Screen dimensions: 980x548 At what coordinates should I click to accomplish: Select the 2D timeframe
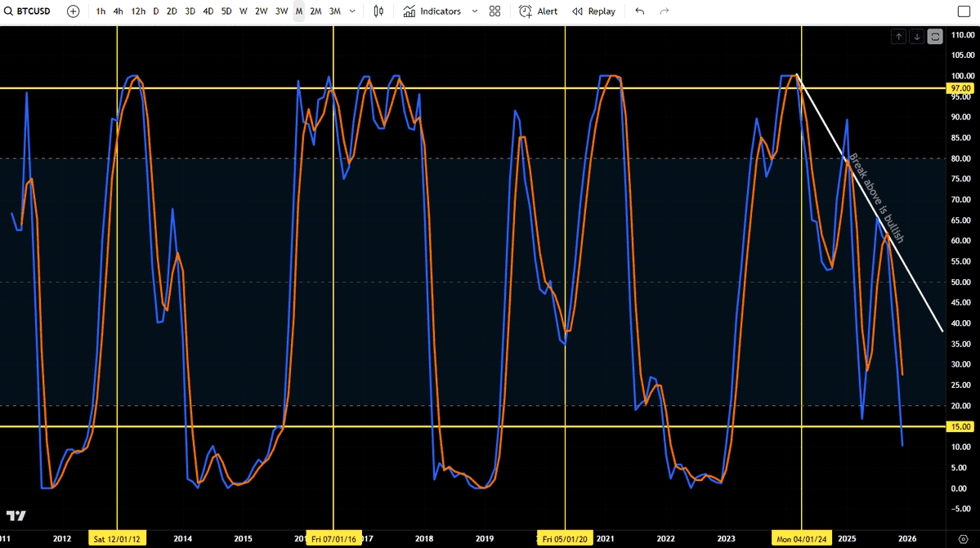pos(172,11)
